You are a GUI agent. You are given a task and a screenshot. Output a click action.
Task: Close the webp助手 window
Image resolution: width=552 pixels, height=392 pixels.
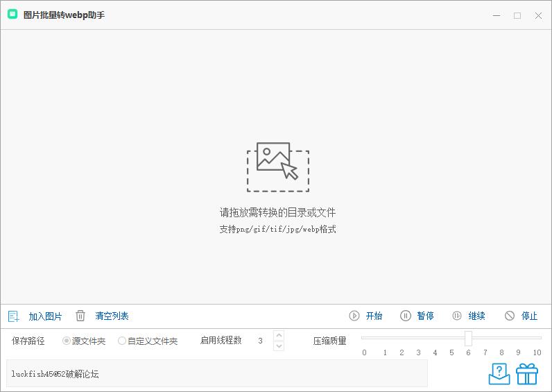[x=538, y=15]
